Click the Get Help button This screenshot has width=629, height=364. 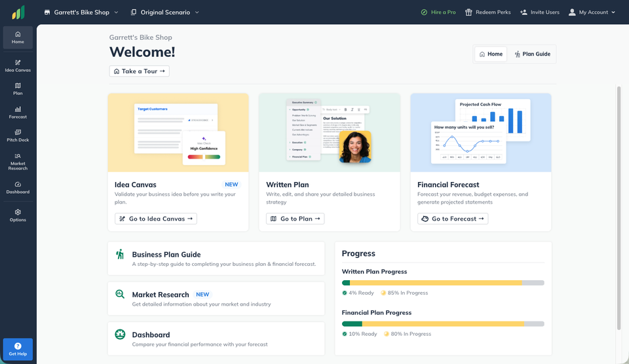(18, 349)
